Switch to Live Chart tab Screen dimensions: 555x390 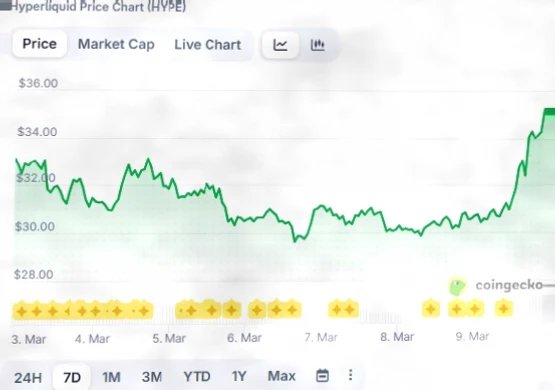(x=208, y=45)
